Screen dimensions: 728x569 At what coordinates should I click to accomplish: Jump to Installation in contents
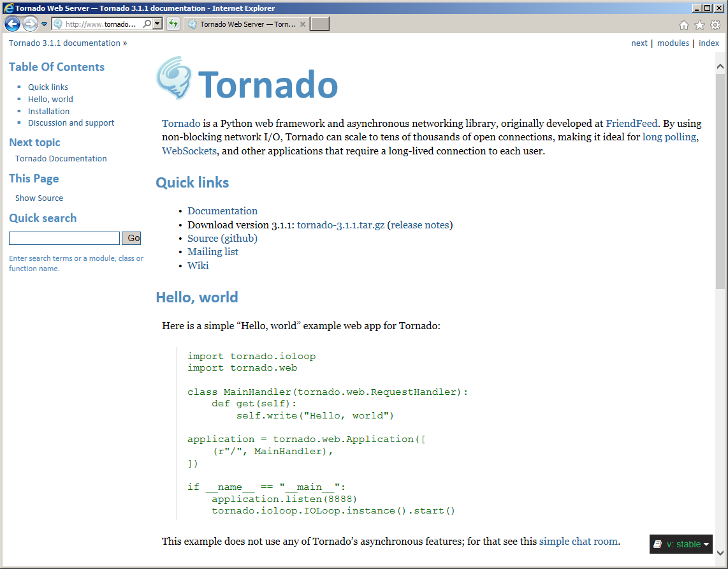pos(48,111)
